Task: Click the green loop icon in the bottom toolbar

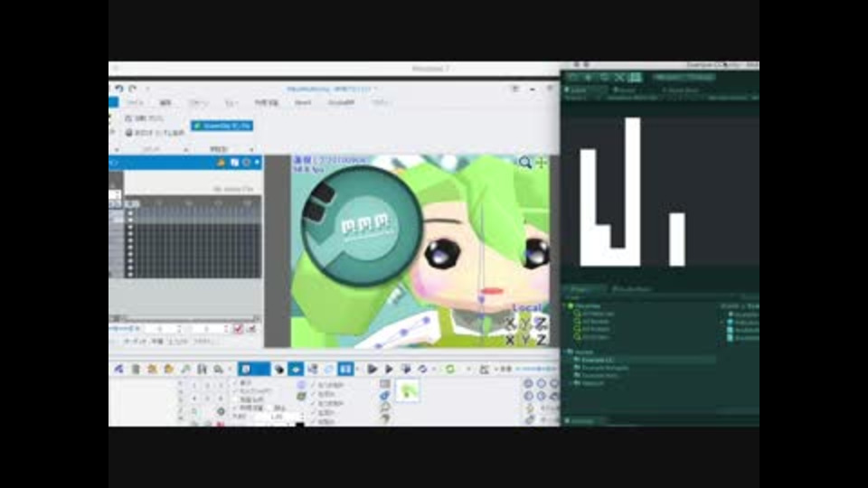Action: pos(449,369)
